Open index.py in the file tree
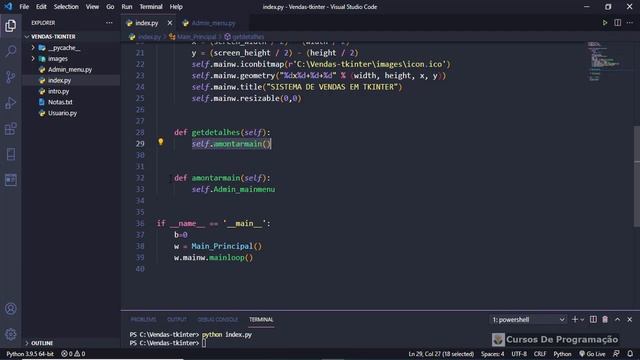This screenshot has width=640, height=360. point(60,80)
